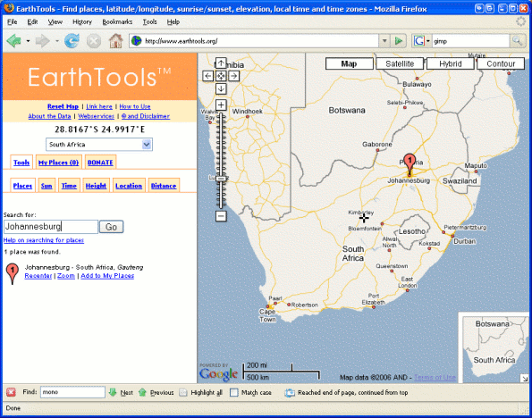Switch to My Places (0) tab
The width and height of the screenshot is (532, 418).
pyautogui.click(x=58, y=163)
